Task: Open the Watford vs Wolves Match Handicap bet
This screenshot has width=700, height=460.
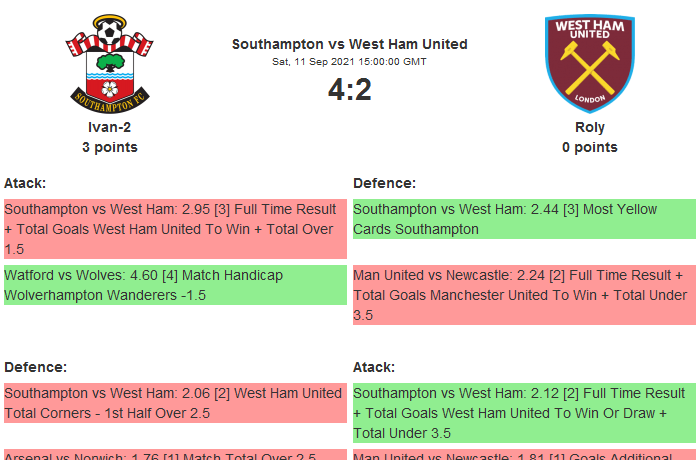Action: click(x=174, y=285)
